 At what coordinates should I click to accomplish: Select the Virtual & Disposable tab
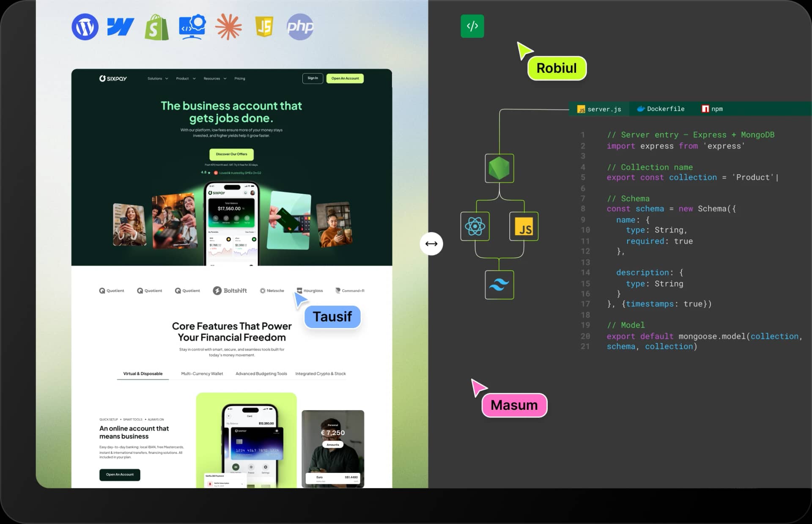(x=143, y=374)
